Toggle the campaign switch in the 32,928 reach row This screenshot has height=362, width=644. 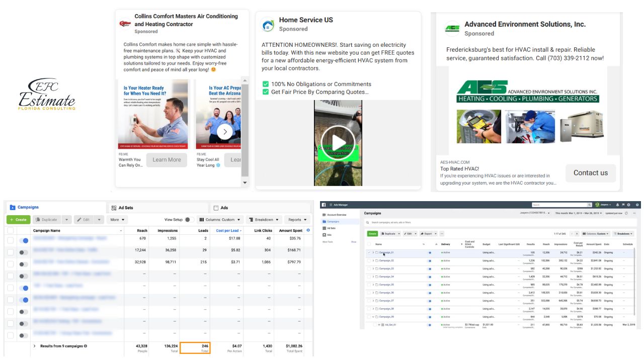tap(24, 264)
